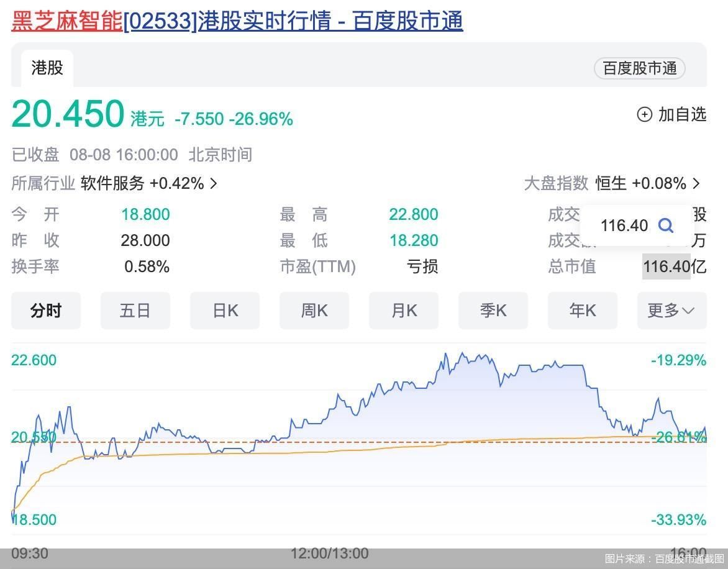Viewport: 728px width, 569px height.
Task: Click 最低 value 18.280
Action: click(414, 240)
